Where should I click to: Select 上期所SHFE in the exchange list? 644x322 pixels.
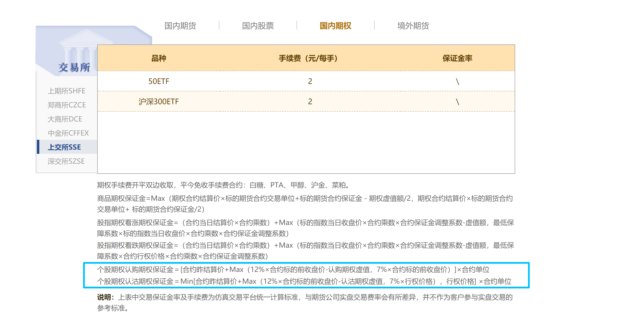click(67, 91)
